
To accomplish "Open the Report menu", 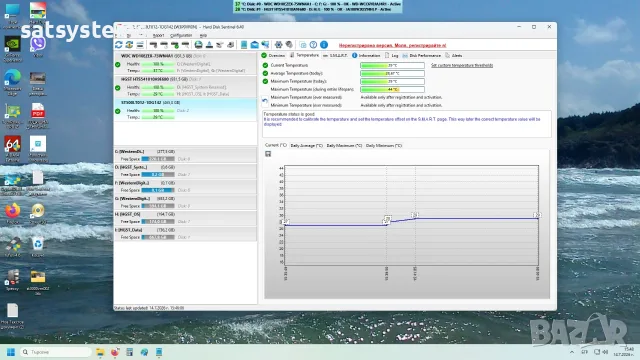I will tap(158, 36).
